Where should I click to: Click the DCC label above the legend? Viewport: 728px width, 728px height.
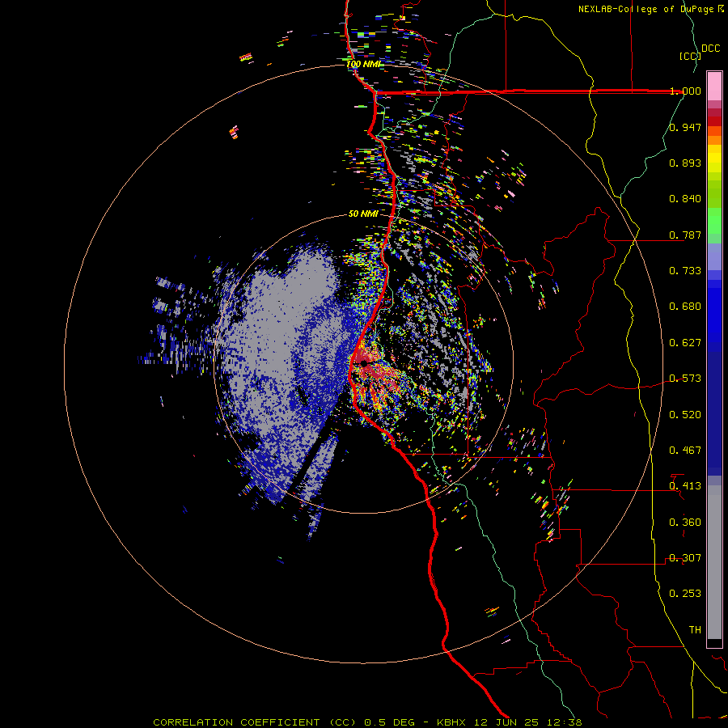(710, 49)
